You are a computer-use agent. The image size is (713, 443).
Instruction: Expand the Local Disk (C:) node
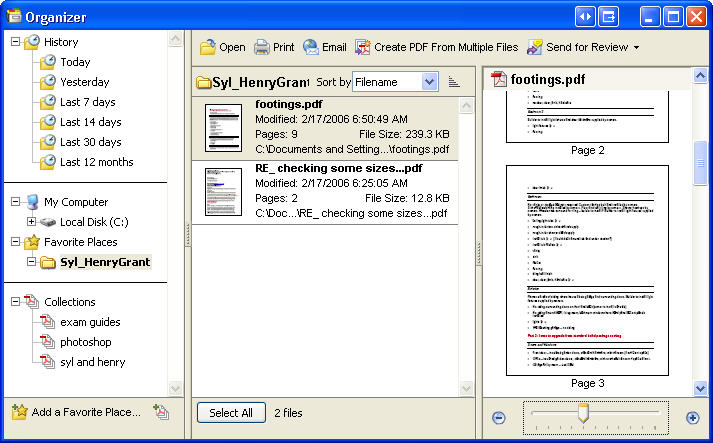31,222
